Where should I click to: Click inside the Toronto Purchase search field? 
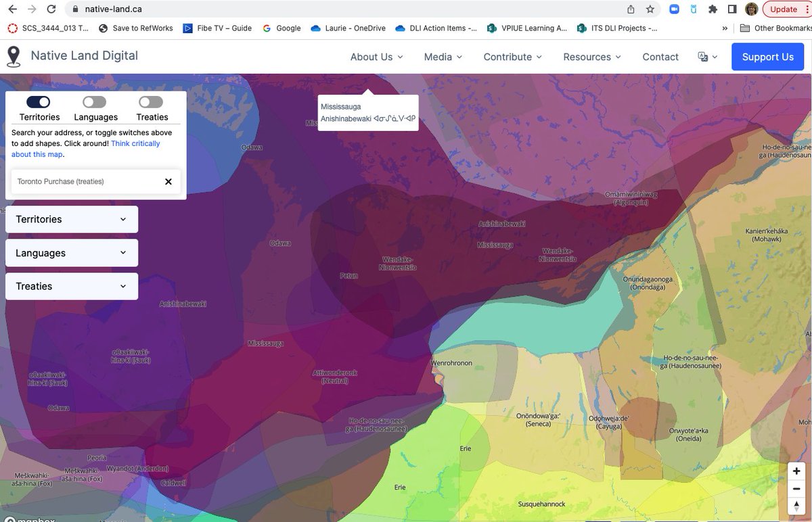(81, 181)
